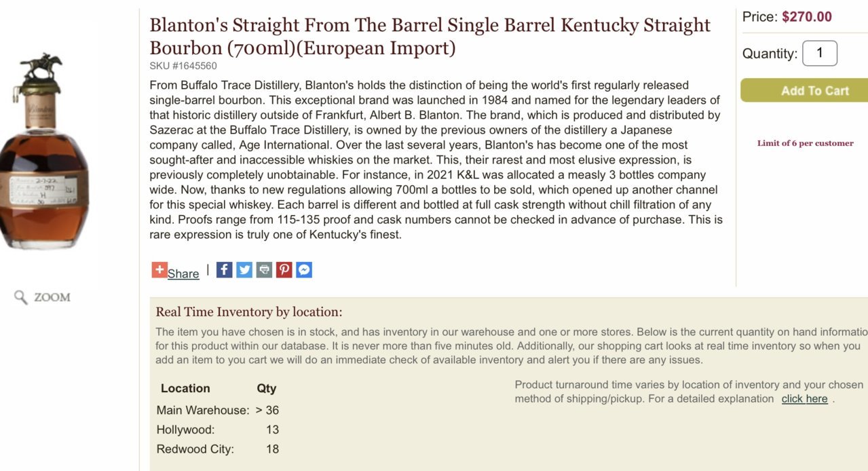Click the Main Warehouse inventory row
Screen dimensions: 868x471
pyautogui.click(x=218, y=410)
